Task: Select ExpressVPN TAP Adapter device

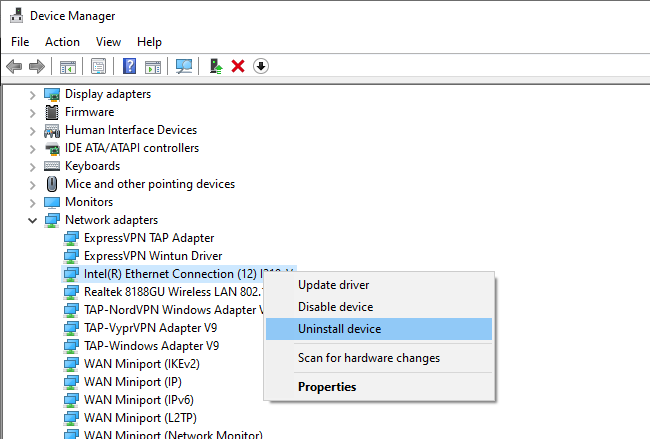Action: tap(148, 238)
